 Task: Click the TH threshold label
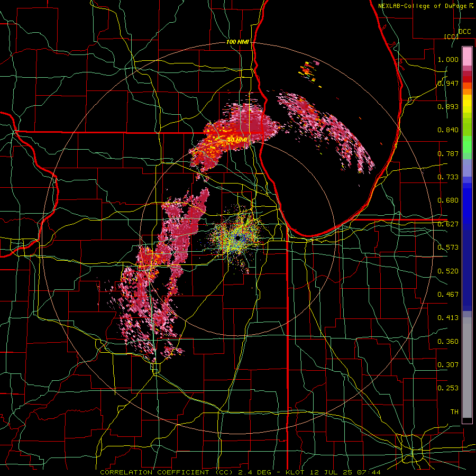pyautogui.click(x=454, y=412)
